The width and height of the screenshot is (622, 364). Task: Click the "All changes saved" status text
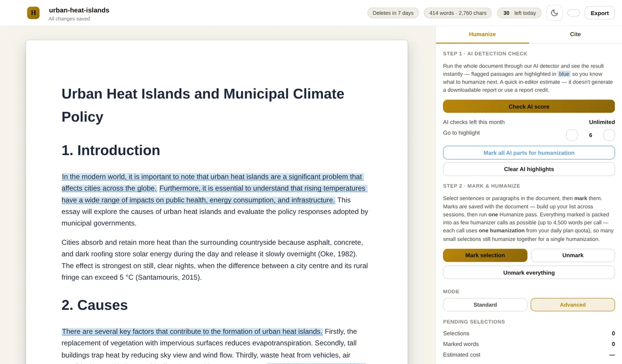click(x=69, y=19)
